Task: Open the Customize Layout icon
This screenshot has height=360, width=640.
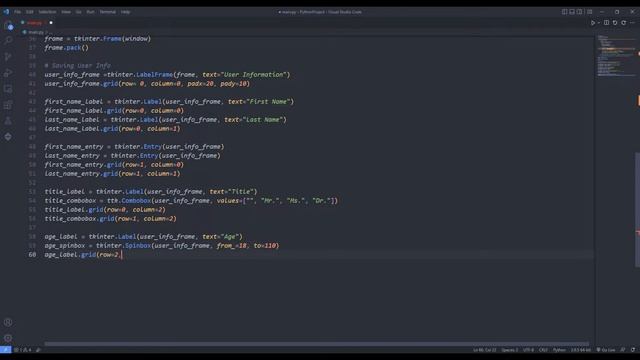Action: (590, 12)
